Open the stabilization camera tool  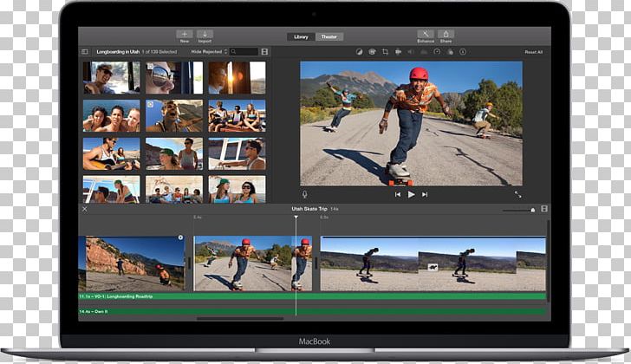(x=398, y=52)
